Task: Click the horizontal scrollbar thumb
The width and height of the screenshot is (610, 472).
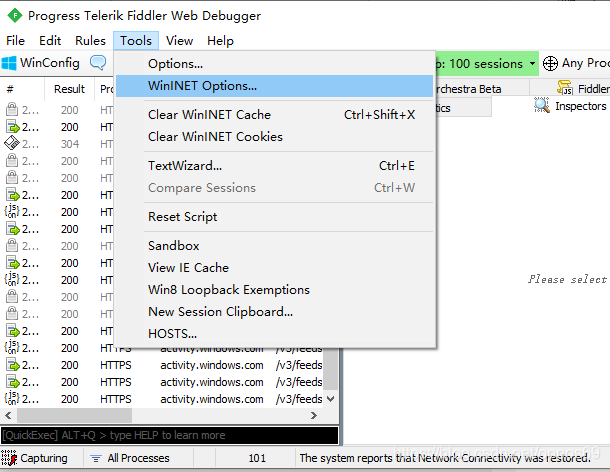Action: coord(74,416)
